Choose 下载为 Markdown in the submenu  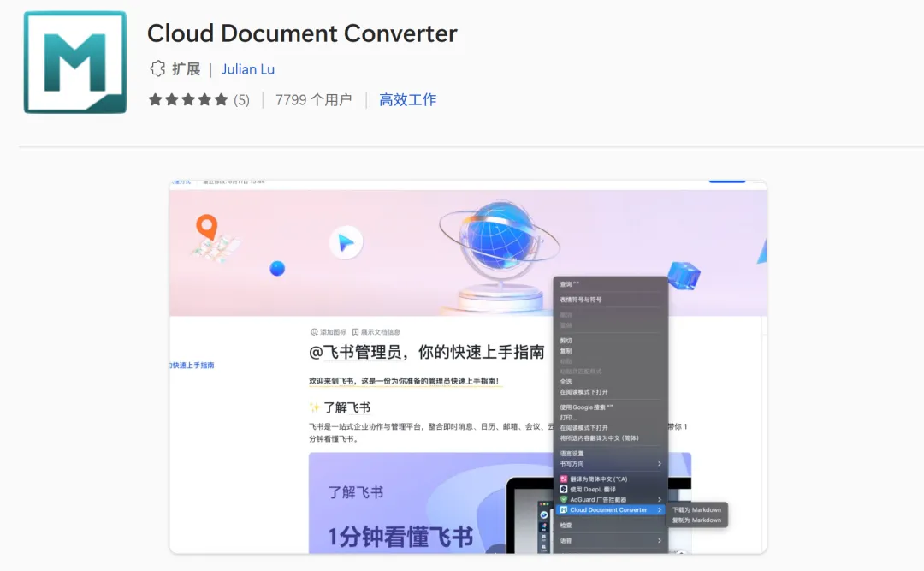(x=697, y=509)
